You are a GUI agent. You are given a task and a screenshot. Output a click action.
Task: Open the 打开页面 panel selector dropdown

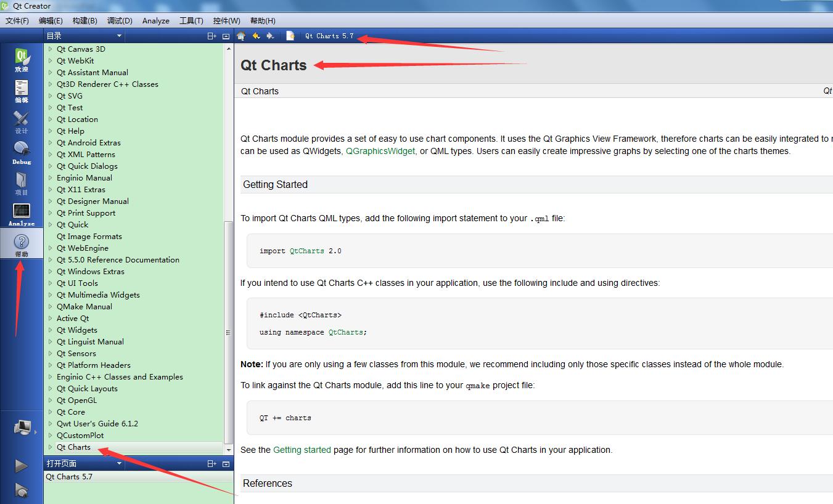click(84, 463)
